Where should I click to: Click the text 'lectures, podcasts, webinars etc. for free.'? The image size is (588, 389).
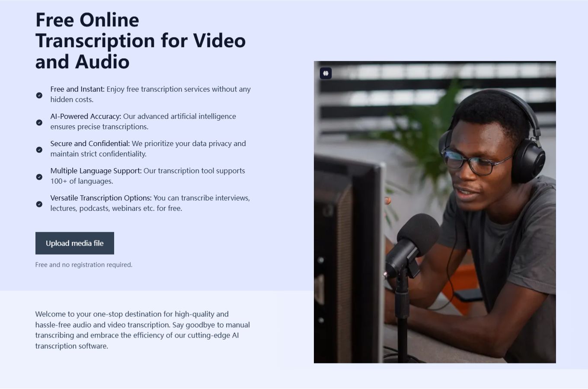pyautogui.click(x=116, y=208)
